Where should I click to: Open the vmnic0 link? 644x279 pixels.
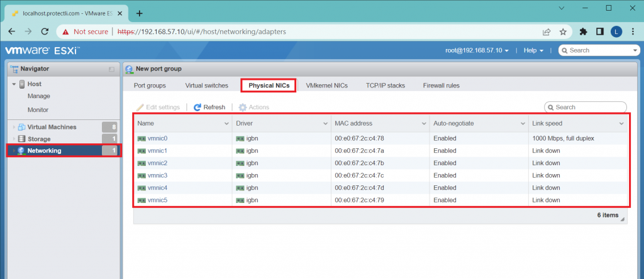(157, 139)
